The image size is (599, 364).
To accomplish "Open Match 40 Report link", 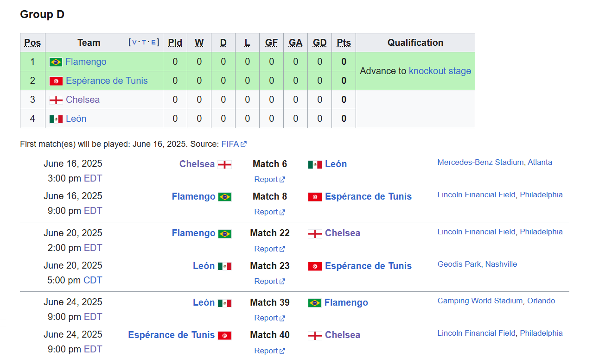I will (266, 351).
